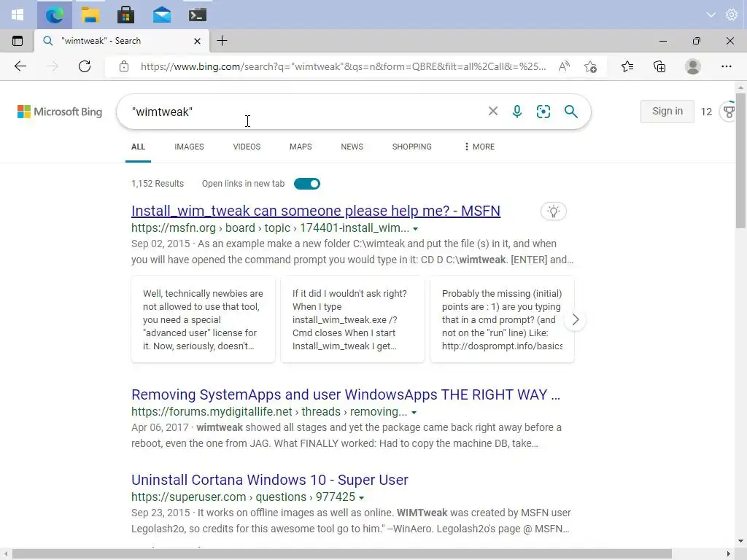Start a visual search with an image
The height and width of the screenshot is (560, 747).
tap(543, 112)
